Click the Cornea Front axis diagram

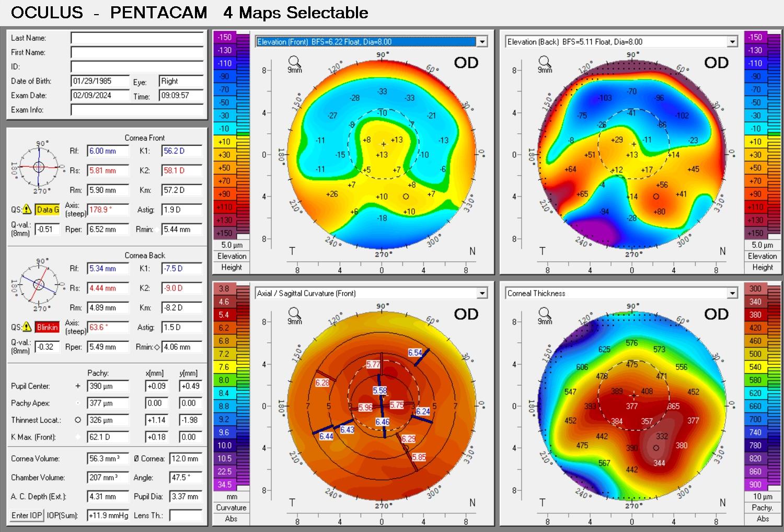click(x=39, y=167)
